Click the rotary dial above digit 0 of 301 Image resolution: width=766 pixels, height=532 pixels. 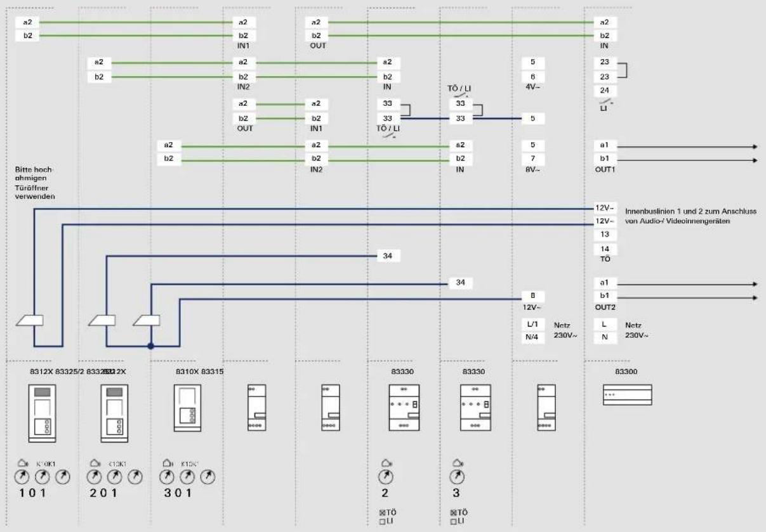(188, 476)
